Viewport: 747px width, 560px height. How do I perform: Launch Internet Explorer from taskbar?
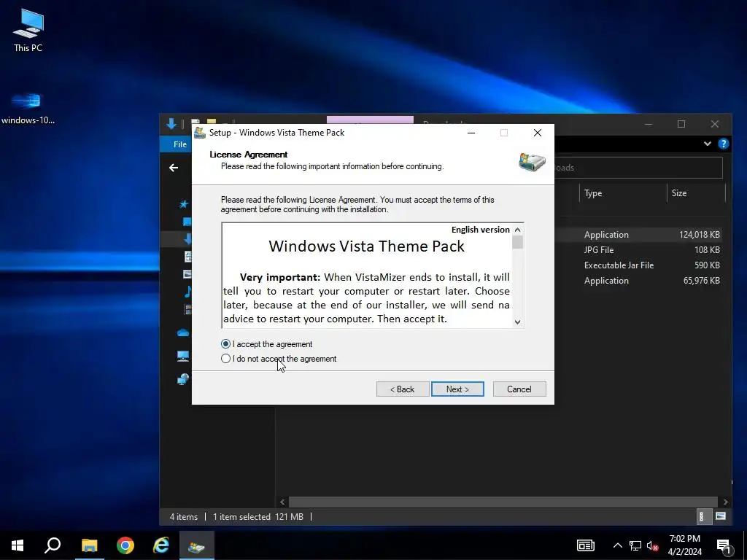point(161,545)
